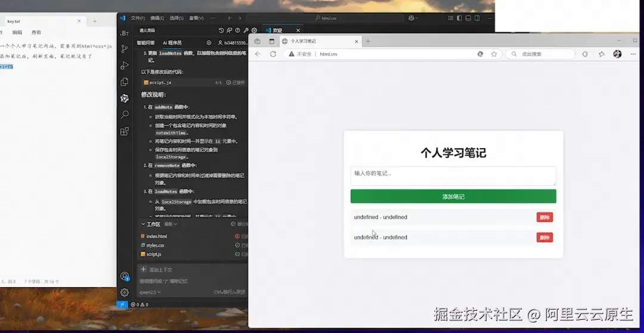
Task: Click the errors and warnings count in status bar
Action: click(139, 304)
